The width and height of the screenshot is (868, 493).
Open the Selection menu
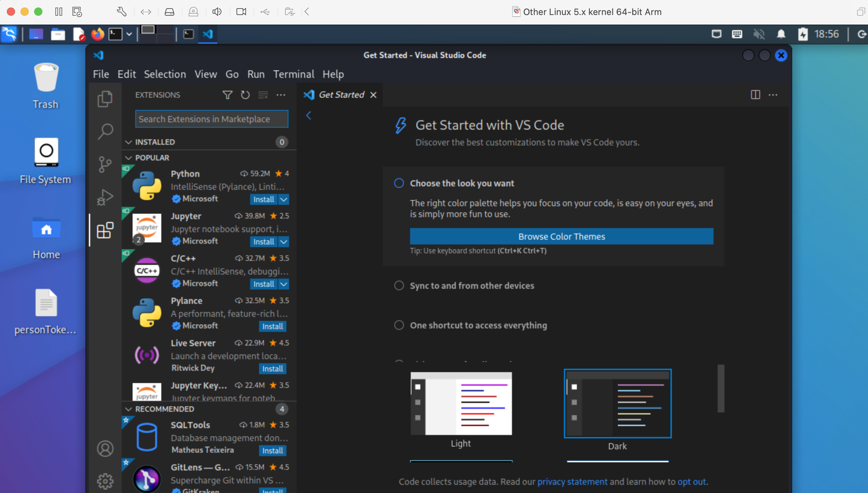[165, 74]
